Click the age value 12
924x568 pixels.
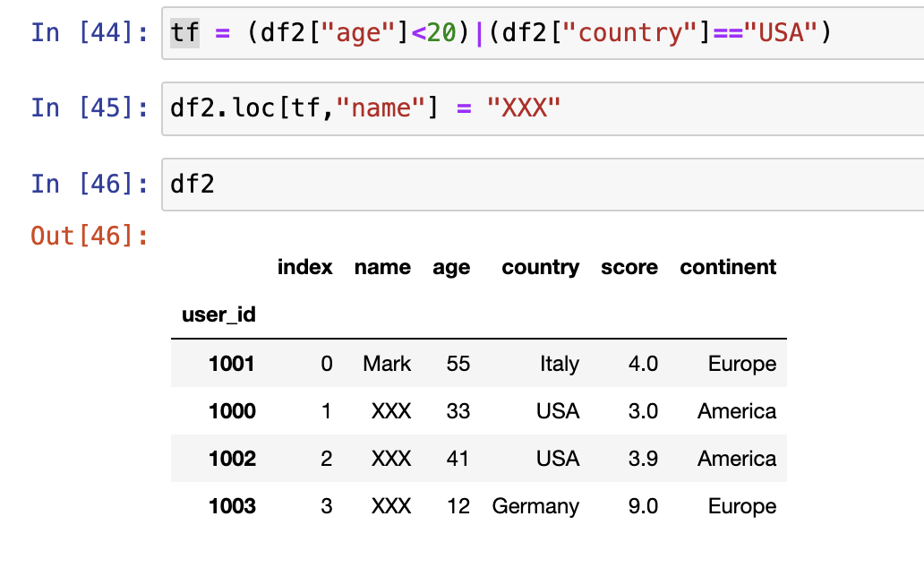pyautogui.click(x=458, y=506)
